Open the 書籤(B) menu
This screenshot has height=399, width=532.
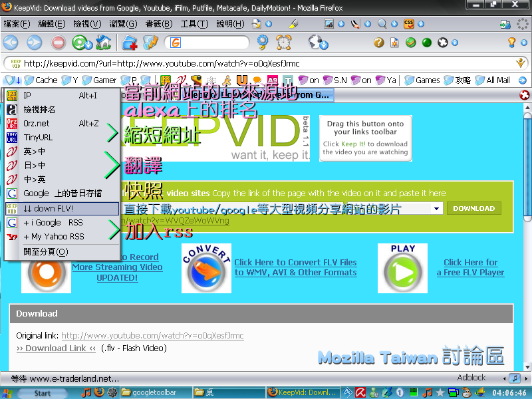click(x=159, y=24)
